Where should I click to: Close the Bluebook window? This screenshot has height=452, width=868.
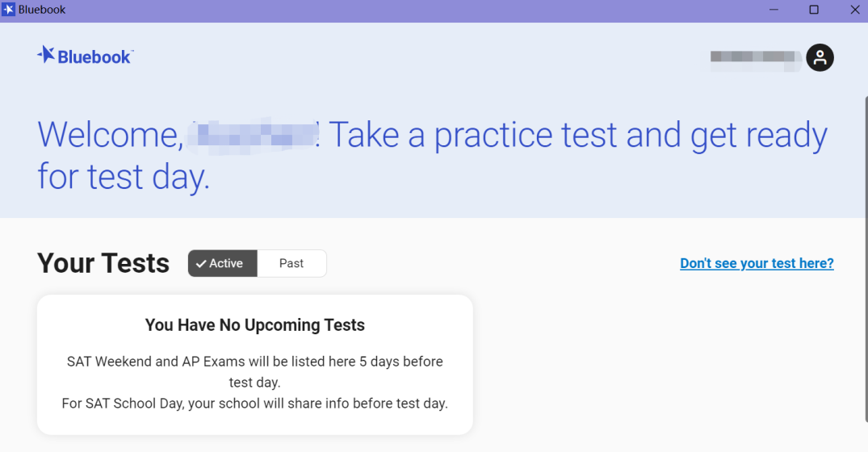click(x=855, y=10)
